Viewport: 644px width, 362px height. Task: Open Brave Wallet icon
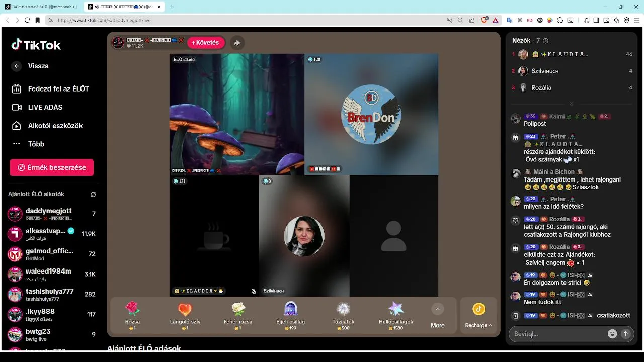click(606, 20)
